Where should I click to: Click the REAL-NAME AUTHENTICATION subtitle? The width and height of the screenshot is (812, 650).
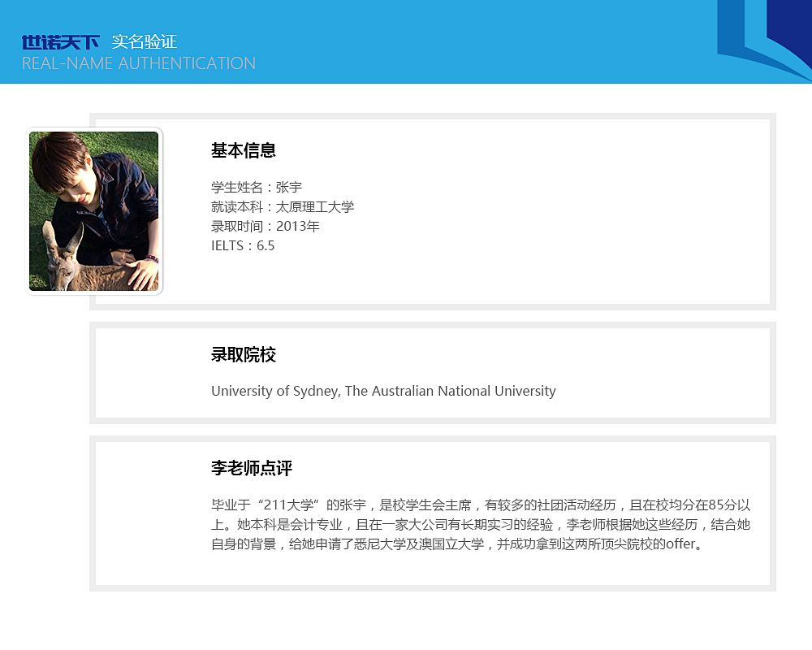pos(139,63)
